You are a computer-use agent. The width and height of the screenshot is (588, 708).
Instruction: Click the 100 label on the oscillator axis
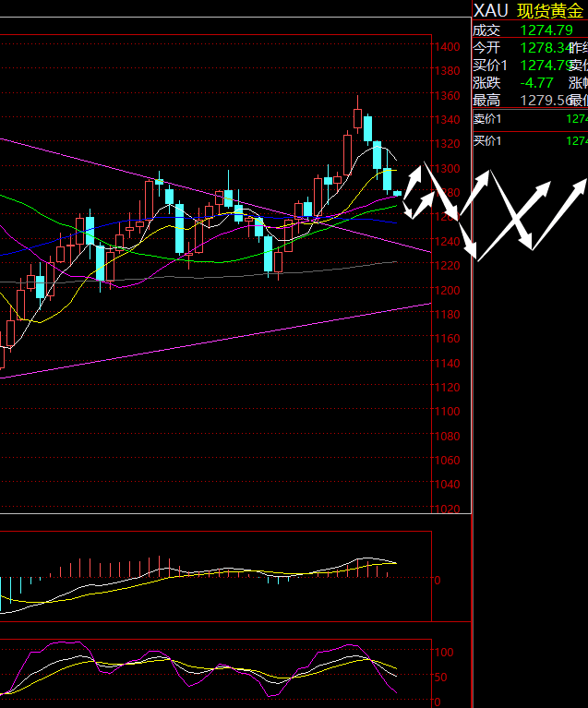pos(444,652)
